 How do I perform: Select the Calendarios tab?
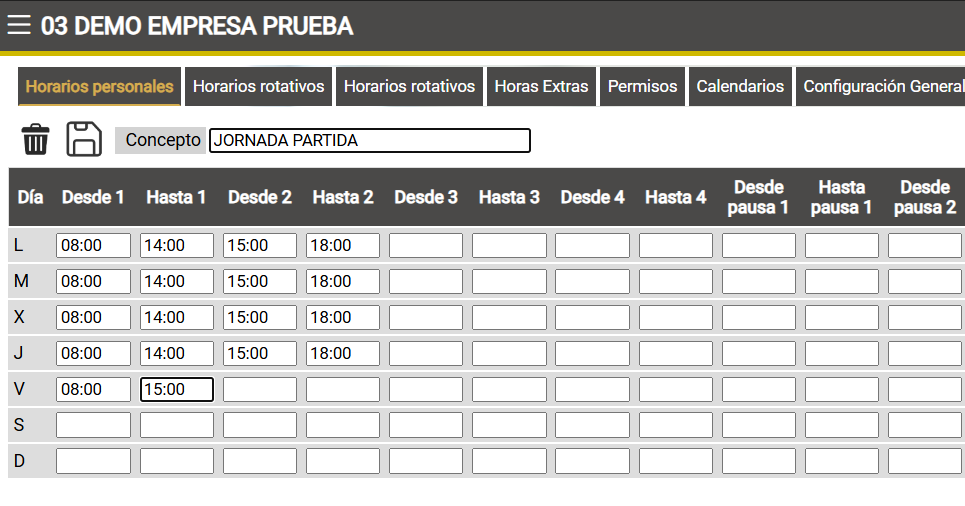point(740,86)
